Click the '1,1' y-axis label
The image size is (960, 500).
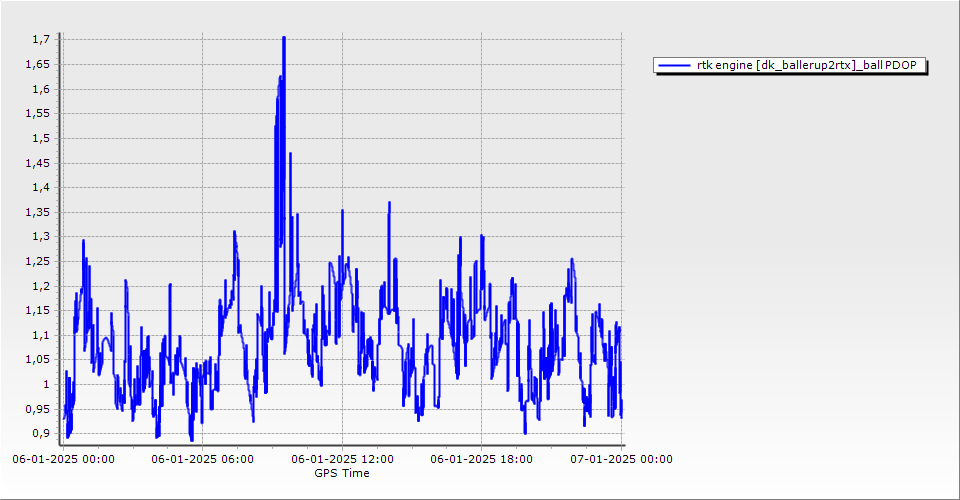pos(41,335)
